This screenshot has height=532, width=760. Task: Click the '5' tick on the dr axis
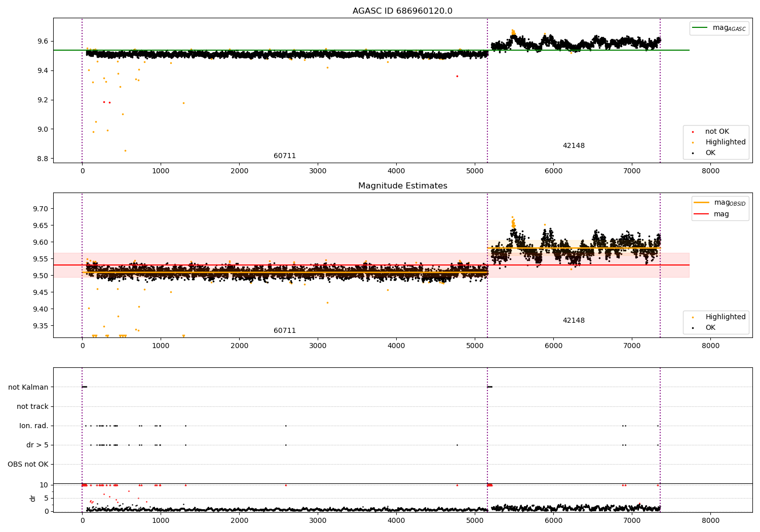pyautogui.click(x=47, y=499)
